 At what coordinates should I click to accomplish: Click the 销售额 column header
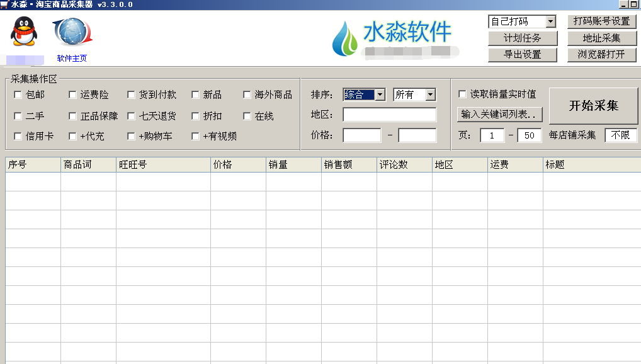(349, 165)
